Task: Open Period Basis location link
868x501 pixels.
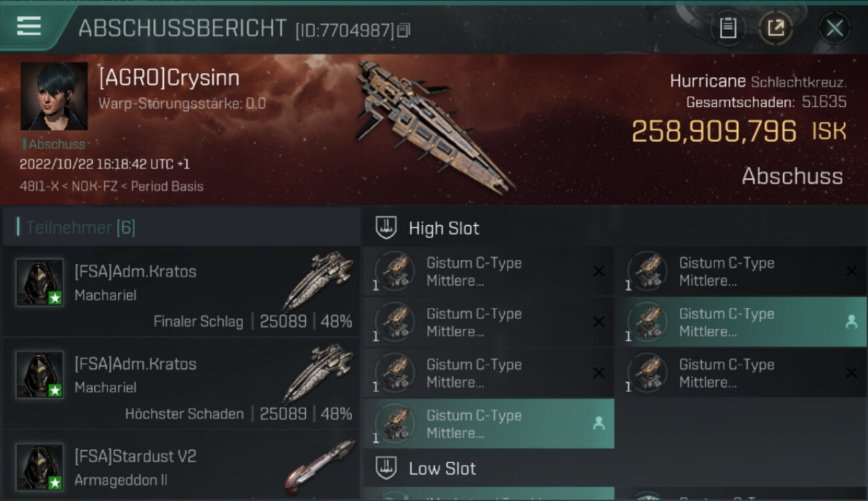Action: [167, 186]
